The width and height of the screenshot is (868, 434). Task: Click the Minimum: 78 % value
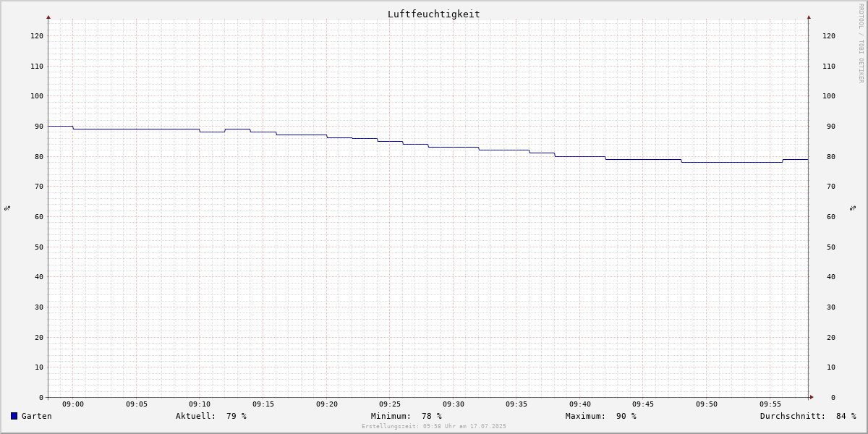pos(407,416)
